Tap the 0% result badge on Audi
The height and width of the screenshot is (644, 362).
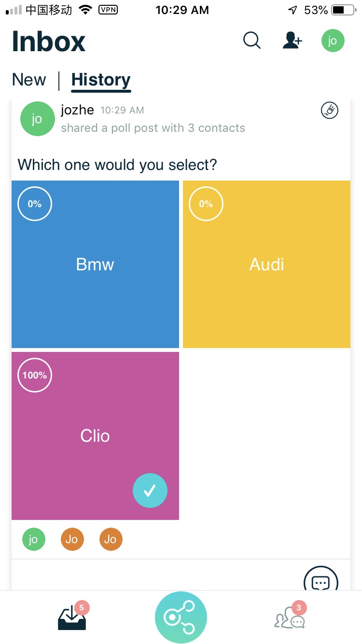(206, 204)
